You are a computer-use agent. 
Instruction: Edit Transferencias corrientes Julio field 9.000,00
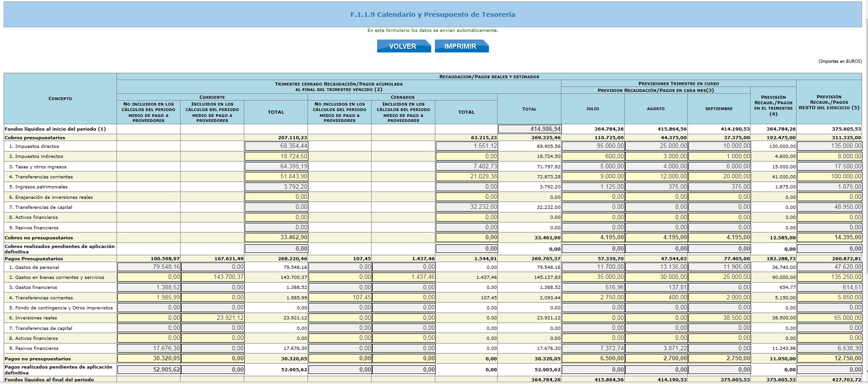click(x=593, y=177)
